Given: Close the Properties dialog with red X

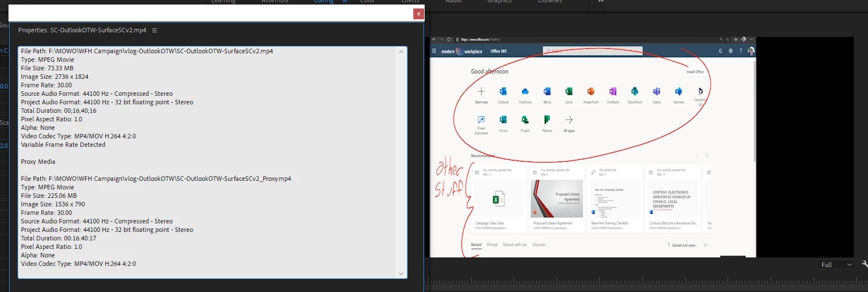Looking at the screenshot, I should pos(418,14).
